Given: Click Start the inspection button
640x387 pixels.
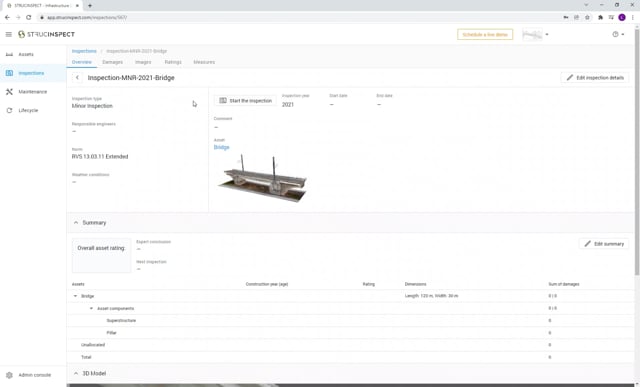Looking at the screenshot, I should (245, 100).
